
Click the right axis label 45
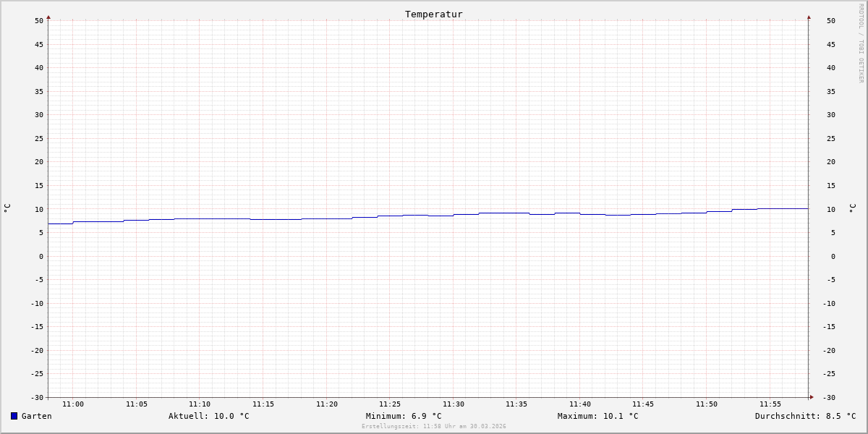click(831, 44)
